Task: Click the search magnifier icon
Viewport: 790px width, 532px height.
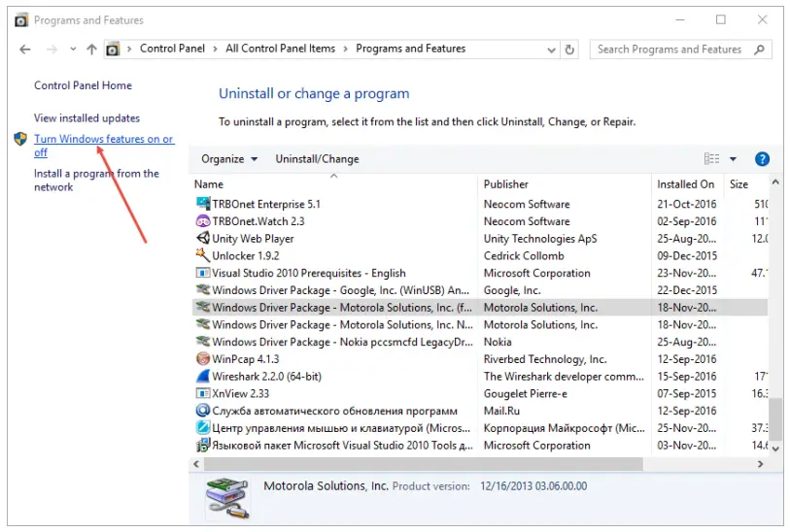Action: pyautogui.click(x=759, y=50)
